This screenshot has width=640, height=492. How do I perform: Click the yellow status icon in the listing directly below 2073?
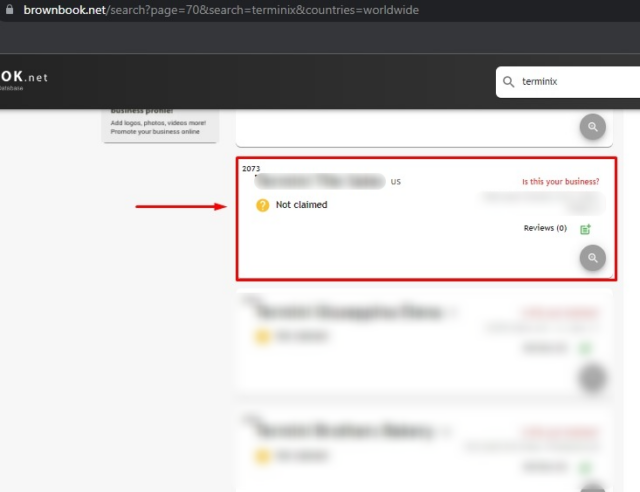click(263, 337)
